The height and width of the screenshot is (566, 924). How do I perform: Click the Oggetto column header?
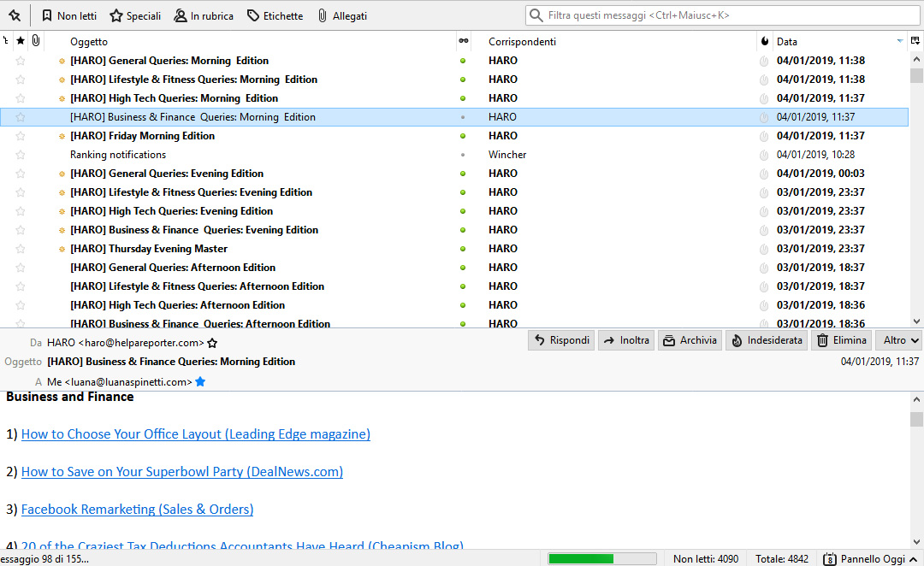(257, 41)
